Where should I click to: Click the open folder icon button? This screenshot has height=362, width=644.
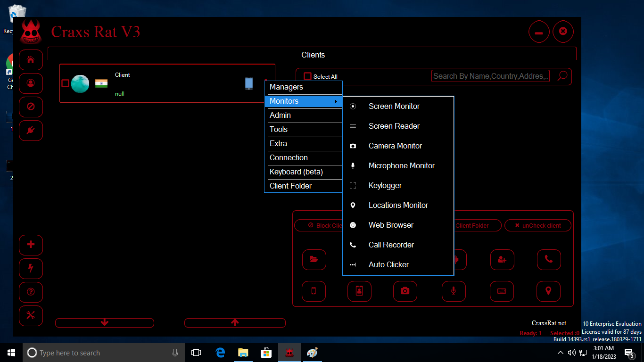[314, 260]
